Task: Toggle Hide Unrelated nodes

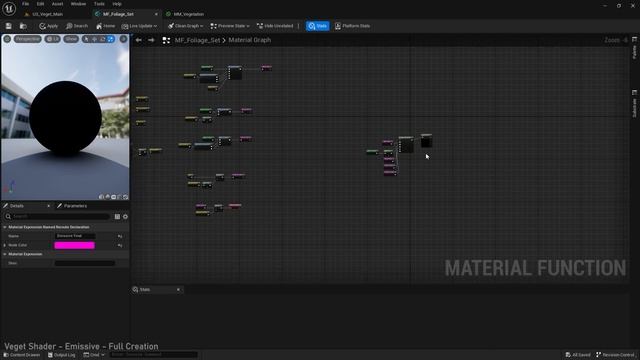Action: (x=275, y=26)
